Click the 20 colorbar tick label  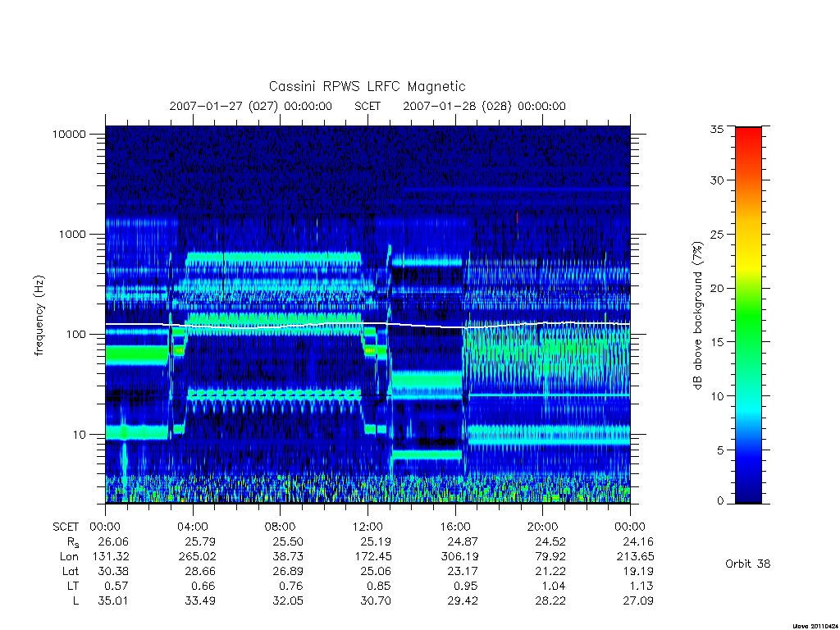coord(717,288)
